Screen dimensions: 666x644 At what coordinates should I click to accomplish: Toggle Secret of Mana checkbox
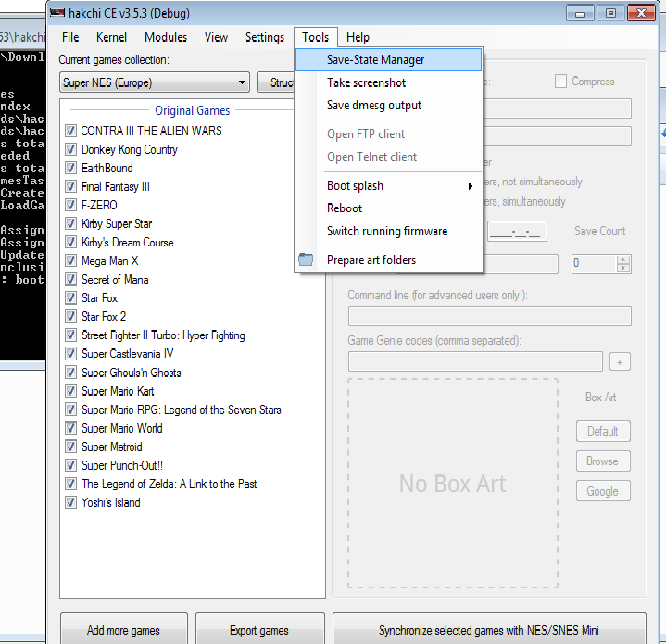(x=70, y=280)
